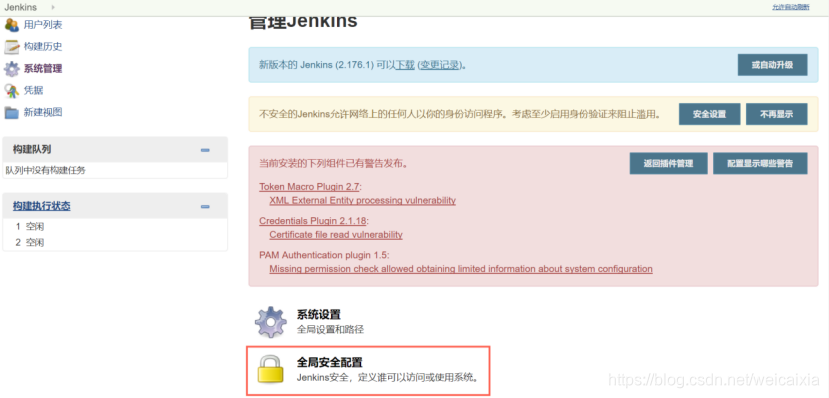Click the PAM Authentication plugin 1.5 text

[x=324, y=255]
